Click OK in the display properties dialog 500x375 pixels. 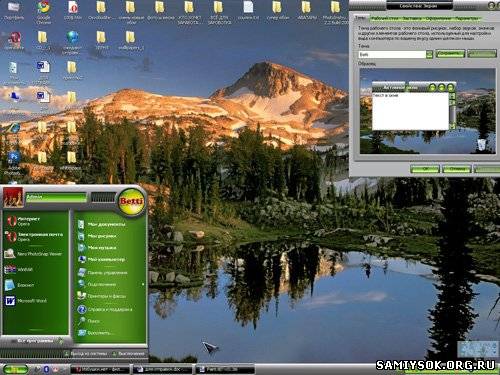425,169
